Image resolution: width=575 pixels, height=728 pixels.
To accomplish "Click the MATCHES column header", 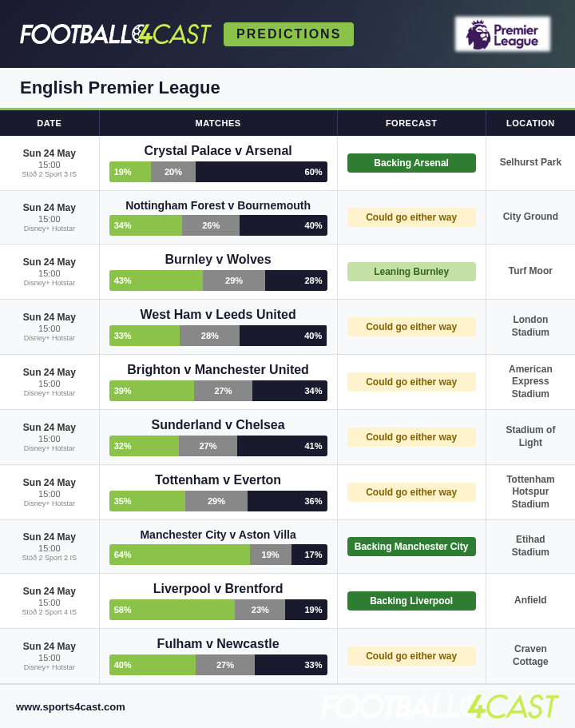I will 218,123.
